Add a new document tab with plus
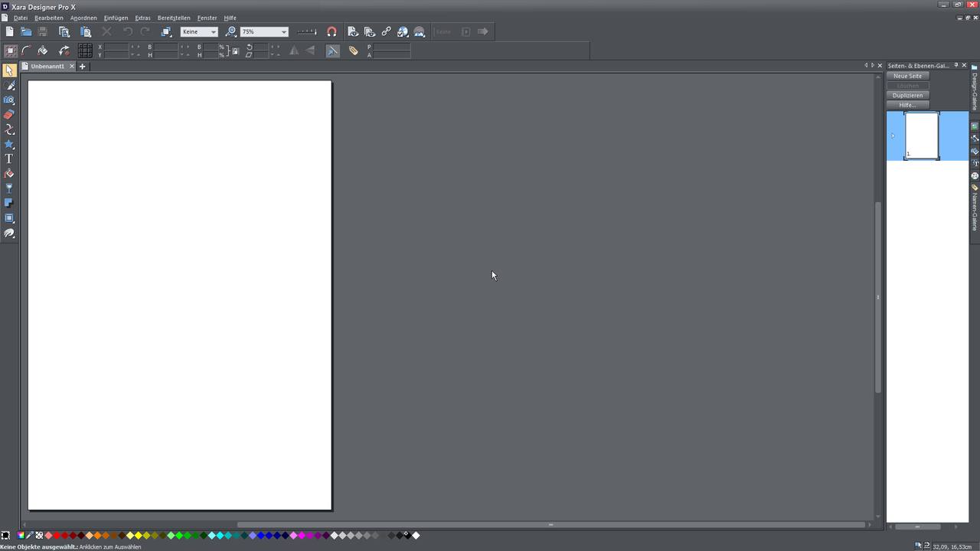Image resolution: width=980 pixels, height=551 pixels. [x=83, y=67]
